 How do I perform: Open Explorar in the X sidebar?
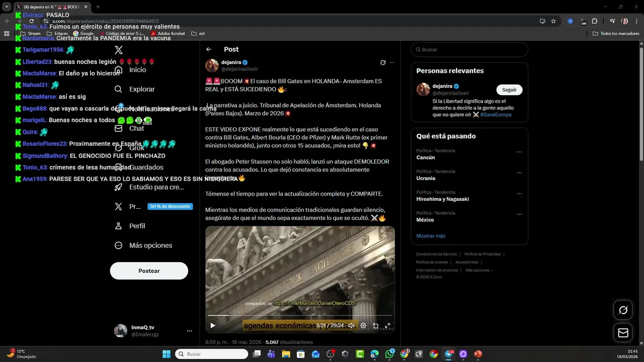[134, 89]
